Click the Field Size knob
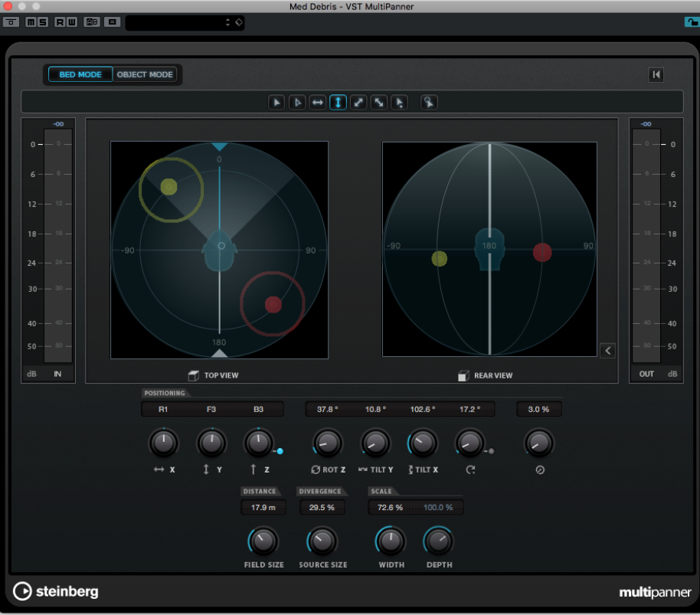This screenshot has width=700, height=615. [263, 541]
